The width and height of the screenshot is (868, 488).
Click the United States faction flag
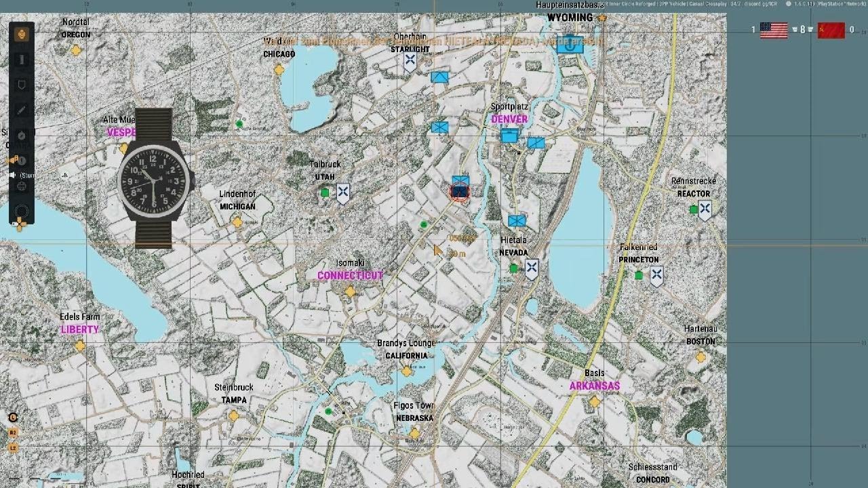774,30
